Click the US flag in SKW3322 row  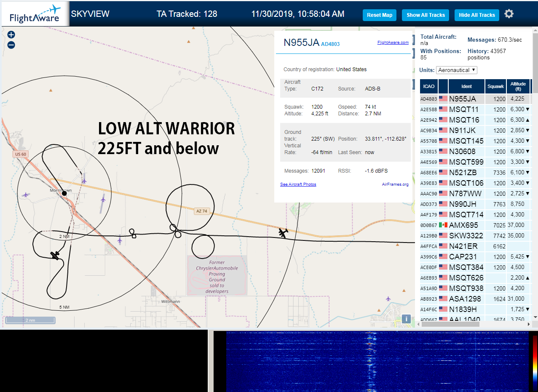(443, 235)
